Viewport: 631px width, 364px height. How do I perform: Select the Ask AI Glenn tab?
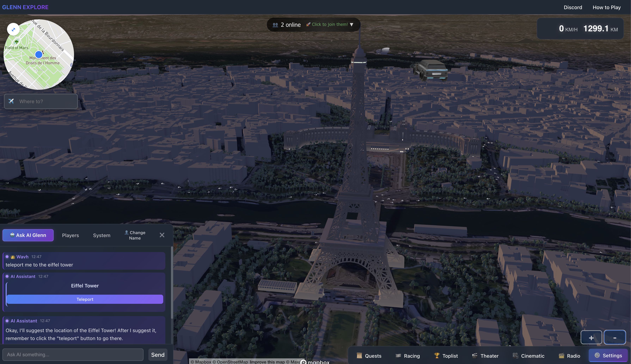(28, 235)
